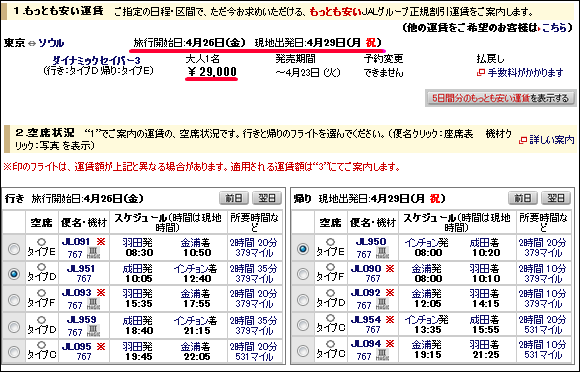Image resolution: width=580 pixels, height=372 pixels.
Task: Choose the JL093 outbound flight radio button
Action: point(14,300)
